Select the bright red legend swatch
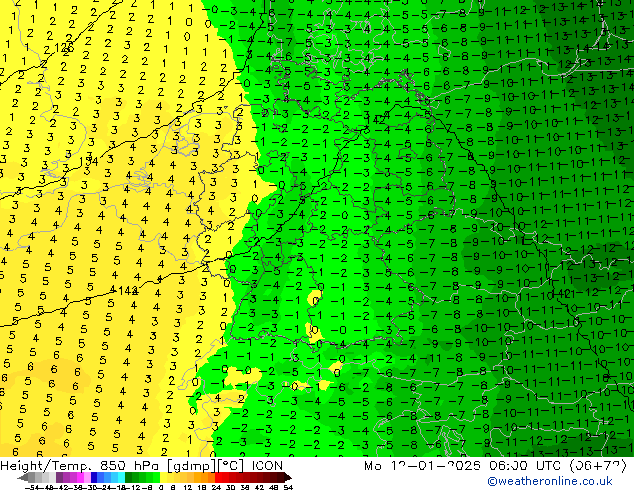The width and height of the screenshot is (634, 490). [x=218, y=477]
